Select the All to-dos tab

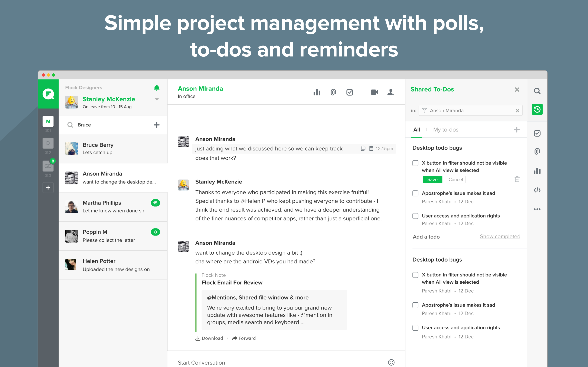point(416,130)
